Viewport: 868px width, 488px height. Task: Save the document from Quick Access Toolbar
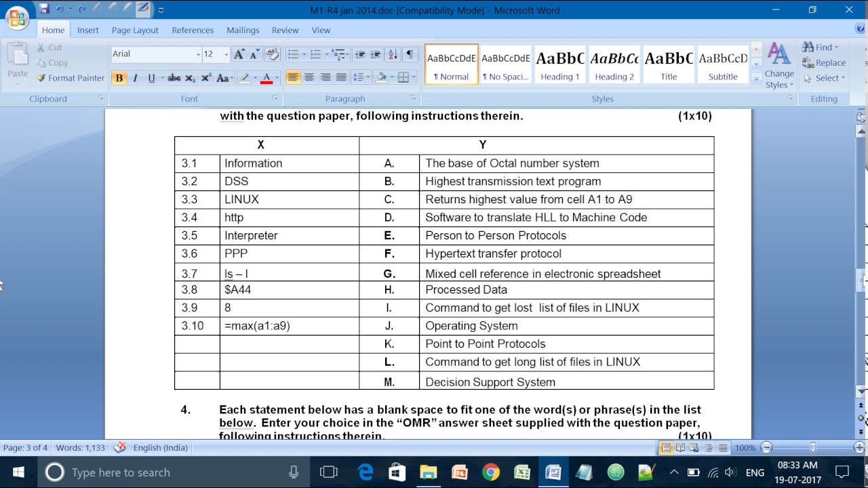click(x=44, y=9)
